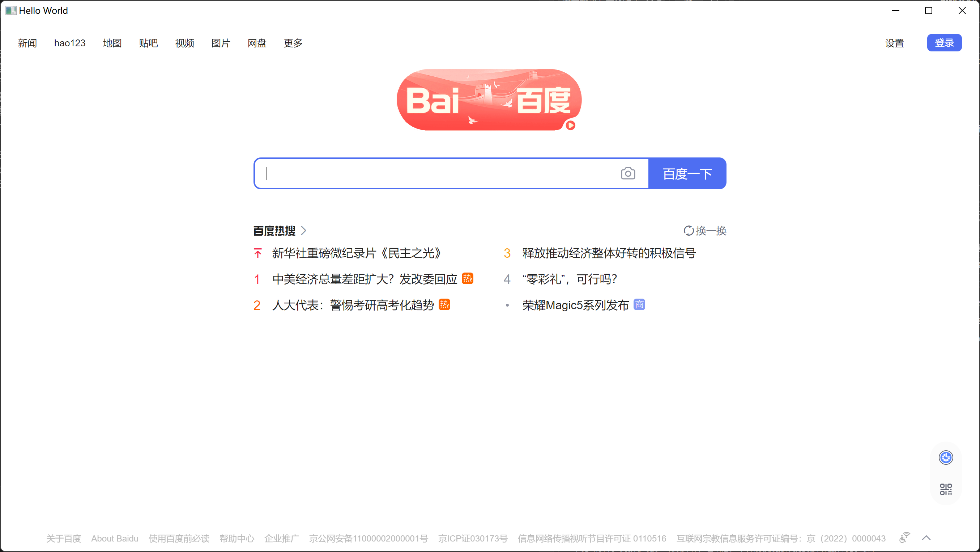Open the QR code icon
This screenshot has width=980, height=552.
tap(945, 489)
